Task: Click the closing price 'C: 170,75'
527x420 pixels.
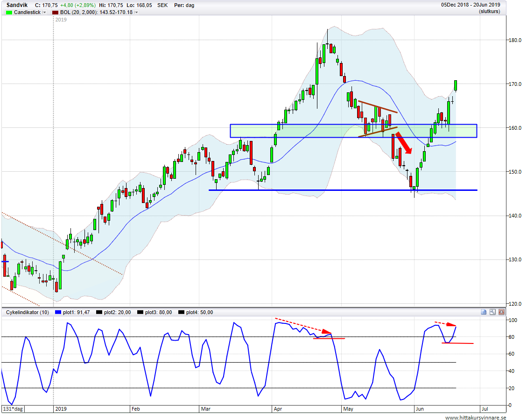Action: click(x=46, y=6)
